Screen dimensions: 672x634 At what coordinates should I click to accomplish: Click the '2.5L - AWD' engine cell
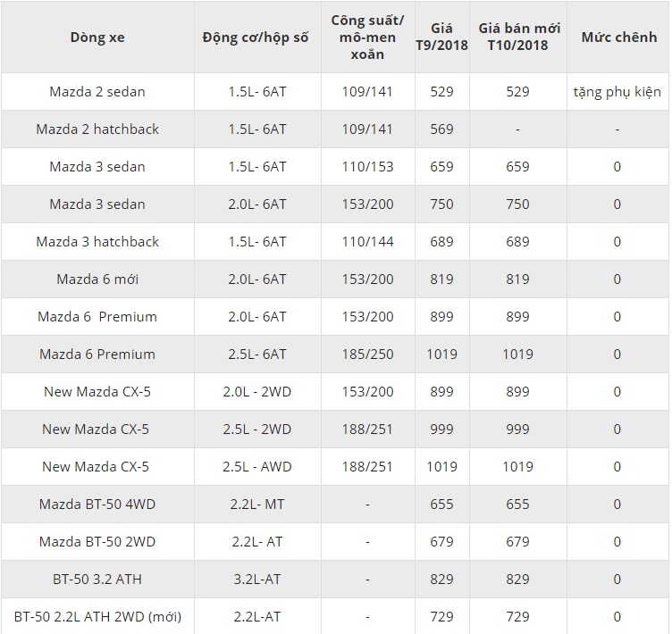pos(256,466)
